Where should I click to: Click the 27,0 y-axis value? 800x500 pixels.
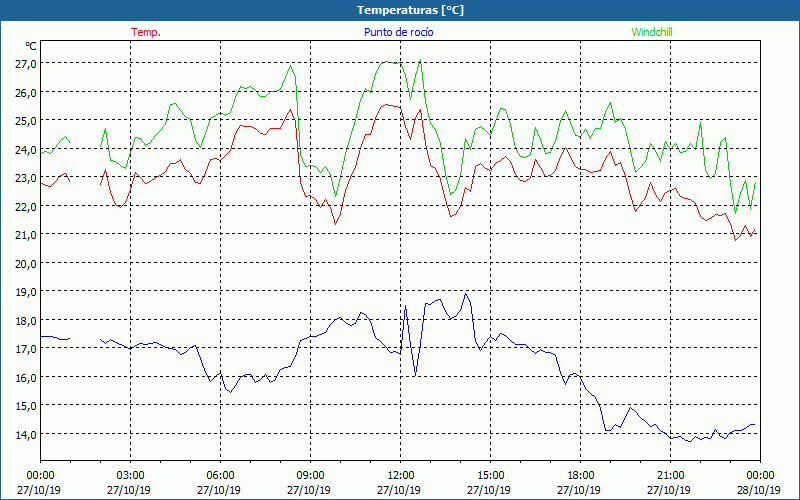pos(26,64)
